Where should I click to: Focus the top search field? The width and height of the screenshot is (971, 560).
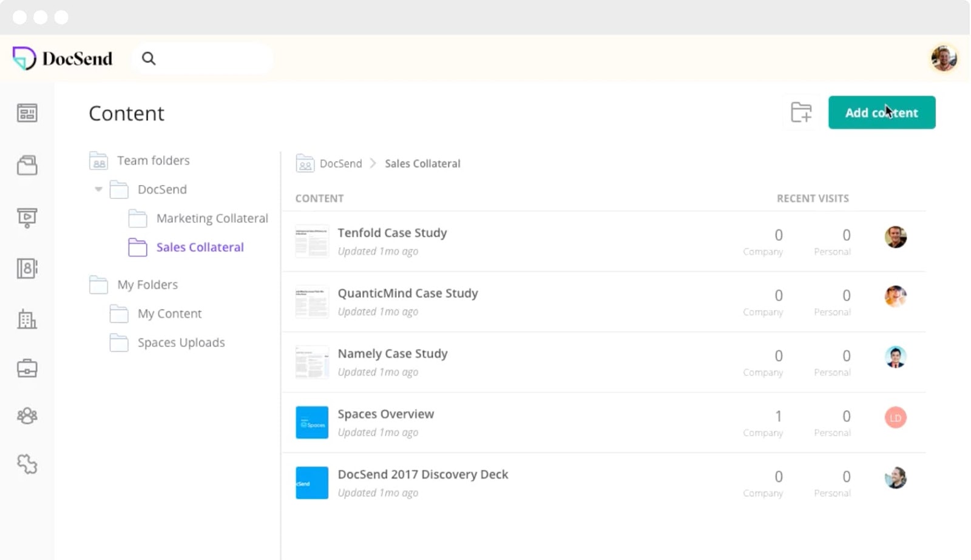tap(203, 58)
